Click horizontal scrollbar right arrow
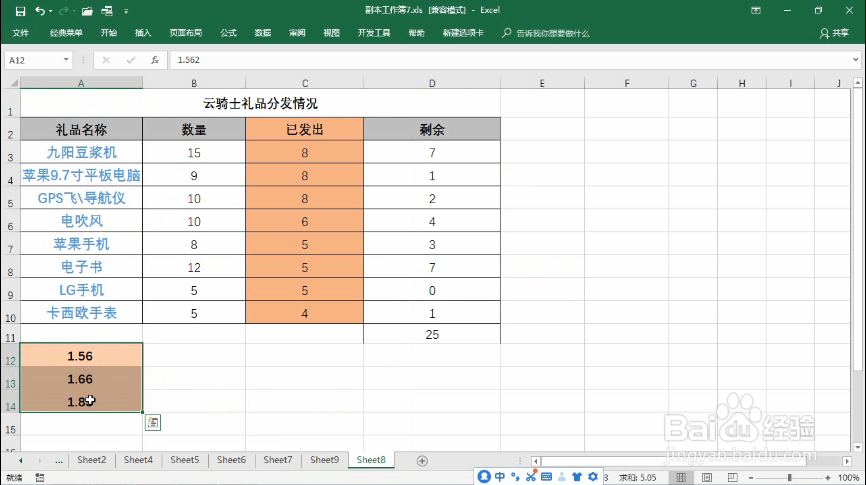This screenshot has width=866, height=485. pyautogui.click(x=847, y=461)
